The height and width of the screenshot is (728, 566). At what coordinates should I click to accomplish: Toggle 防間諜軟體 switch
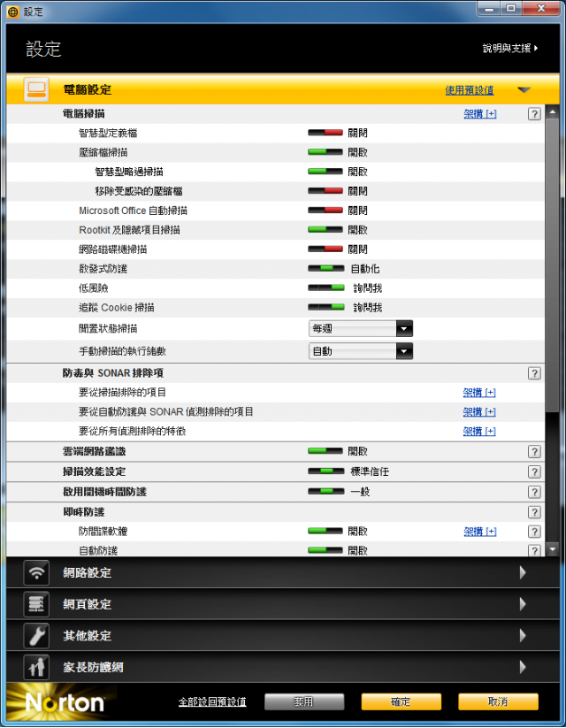pos(325,531)
